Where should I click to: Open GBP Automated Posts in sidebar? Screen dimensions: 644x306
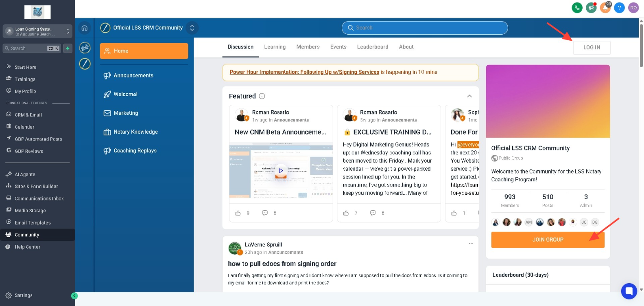(38, 139)
